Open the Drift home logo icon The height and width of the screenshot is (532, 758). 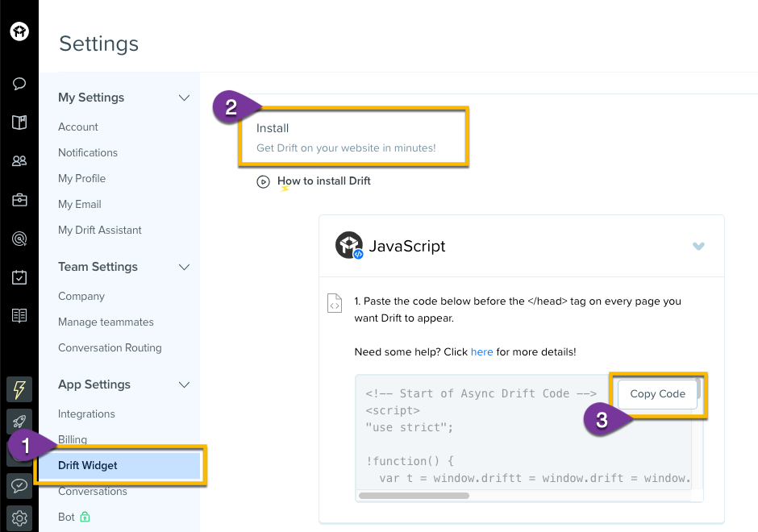tap(19, 31)
